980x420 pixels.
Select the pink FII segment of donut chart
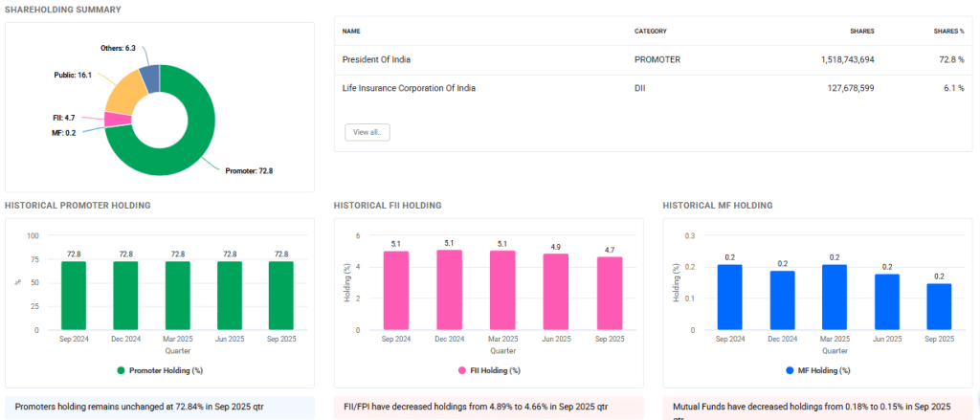click(x=117, y=120)
